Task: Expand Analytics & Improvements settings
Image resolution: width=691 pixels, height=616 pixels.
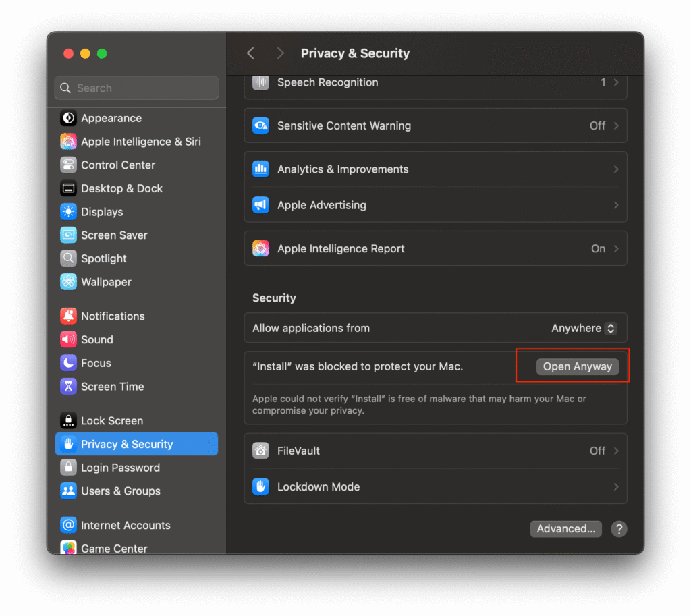Action: pyautogui.click(x=435, y=169)
